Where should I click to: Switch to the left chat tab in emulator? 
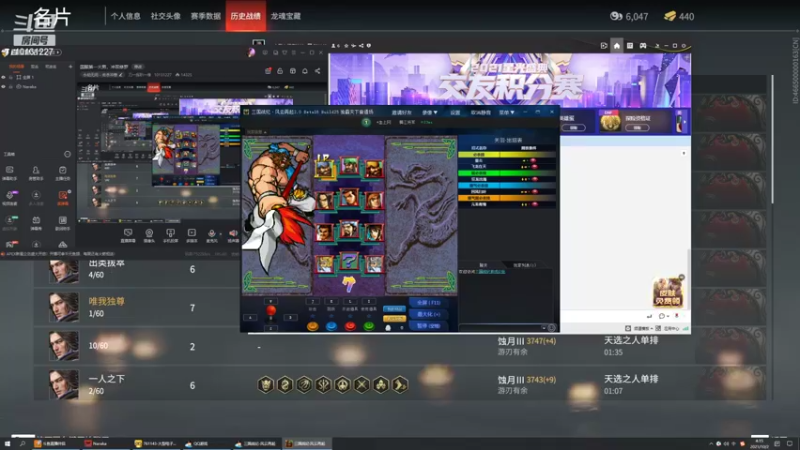(x=483, y=265)
